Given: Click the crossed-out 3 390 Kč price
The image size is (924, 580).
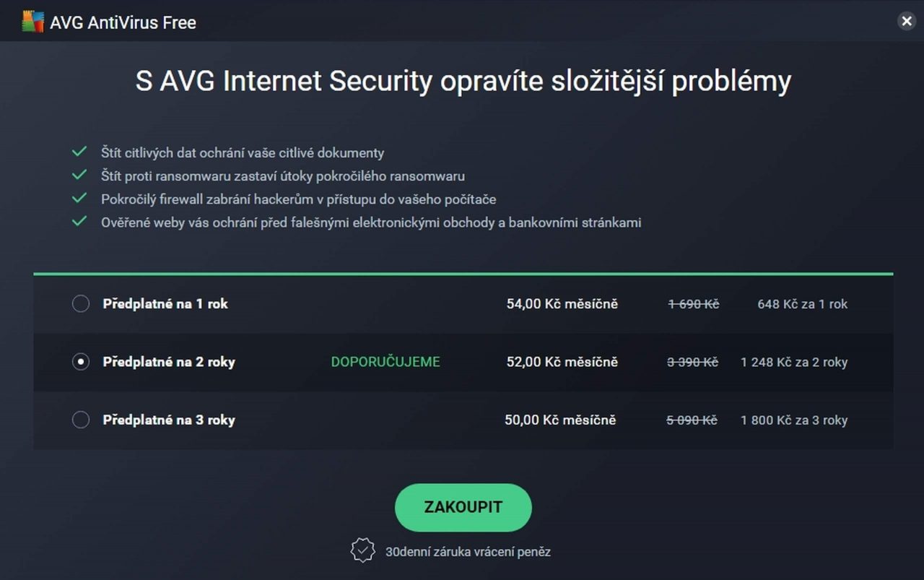Looking at the screenshot, I should 692,362.
